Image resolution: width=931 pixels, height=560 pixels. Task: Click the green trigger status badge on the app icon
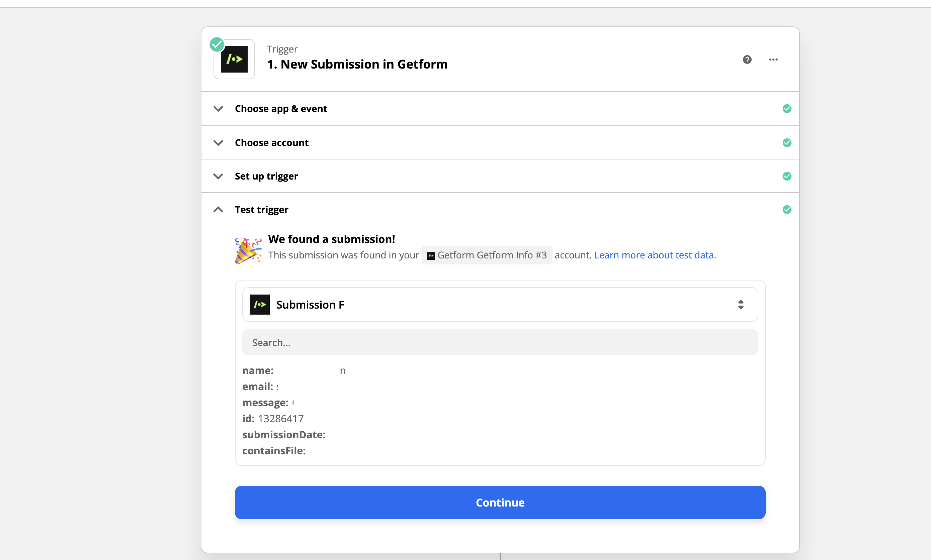coord(217,44)
